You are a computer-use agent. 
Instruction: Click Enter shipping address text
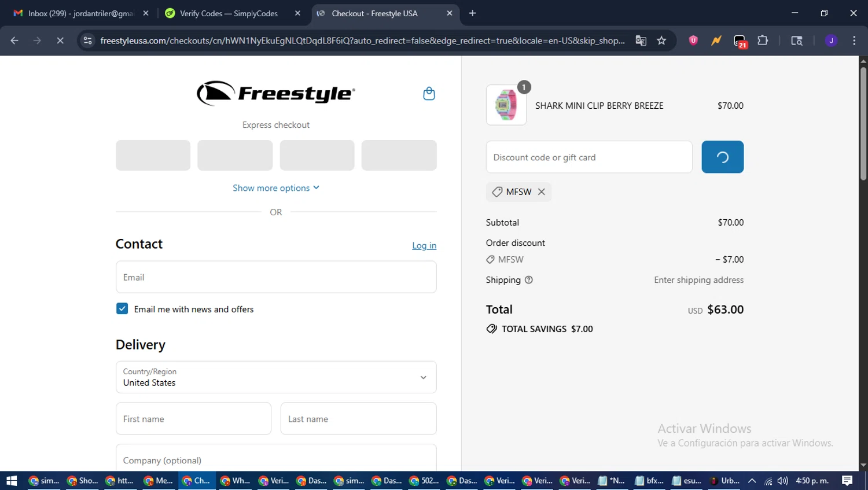pyautogui.click(x=698, y=280)
